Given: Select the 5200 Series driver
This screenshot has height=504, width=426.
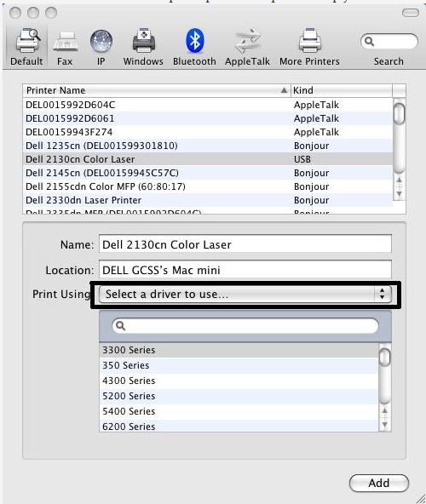Looking at the screenshot, I should pyautogui.click(x=239, y=396).
